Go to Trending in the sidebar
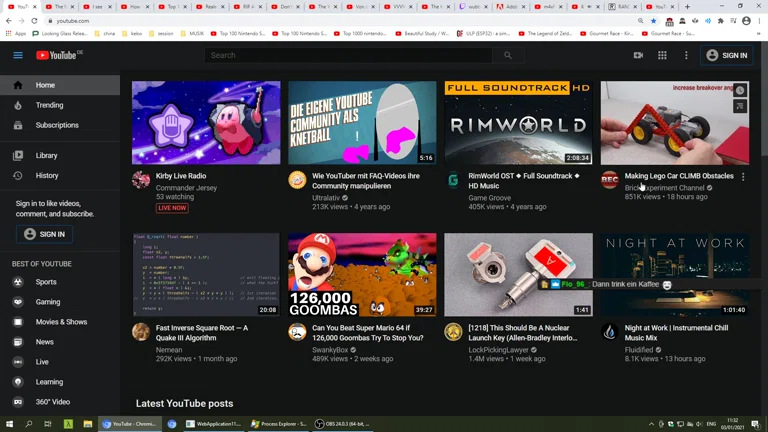 [49, 105]
